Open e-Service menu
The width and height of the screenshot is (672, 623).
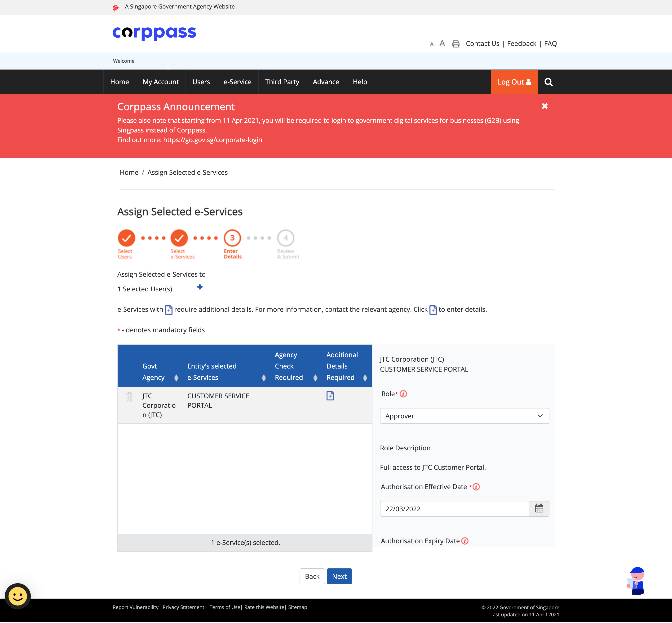click(237, 82)
